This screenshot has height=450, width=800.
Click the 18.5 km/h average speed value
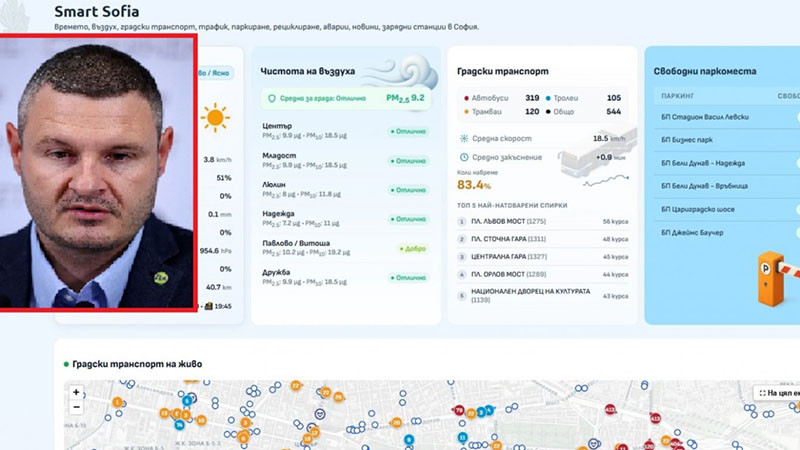[609, 138]
